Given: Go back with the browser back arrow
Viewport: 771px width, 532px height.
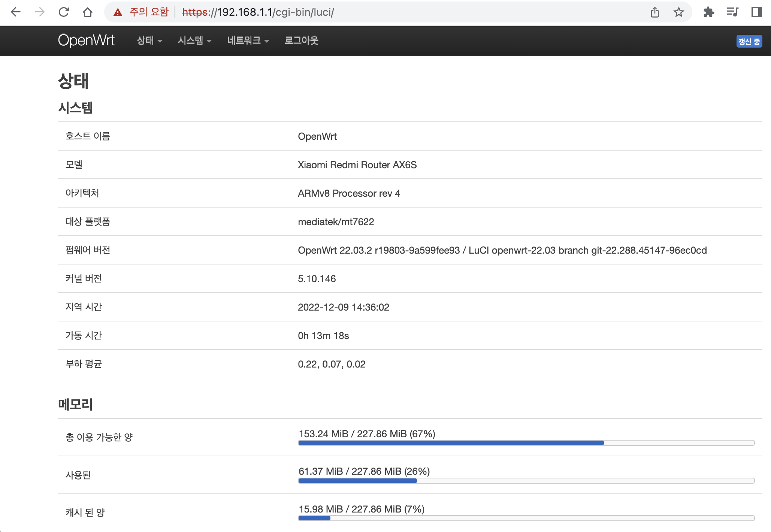Looking at the screenshot, I should click(x=16, y=12).
